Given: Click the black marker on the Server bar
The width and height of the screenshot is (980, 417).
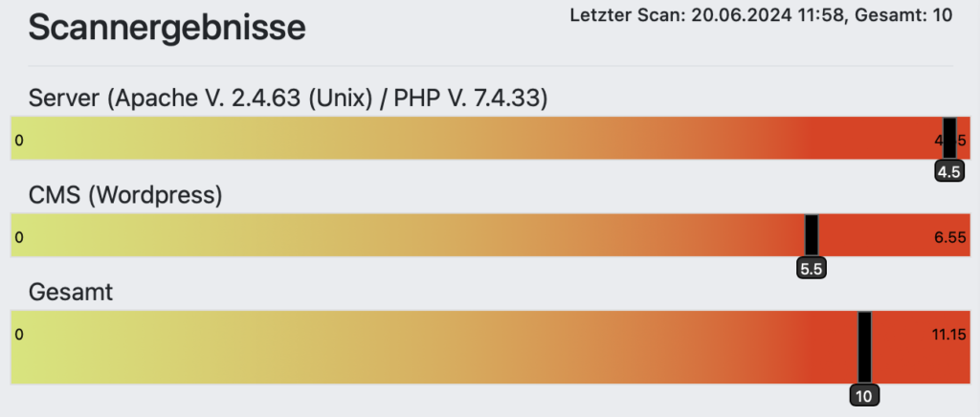Looking at the screenshot, I should tap(949, 139).
